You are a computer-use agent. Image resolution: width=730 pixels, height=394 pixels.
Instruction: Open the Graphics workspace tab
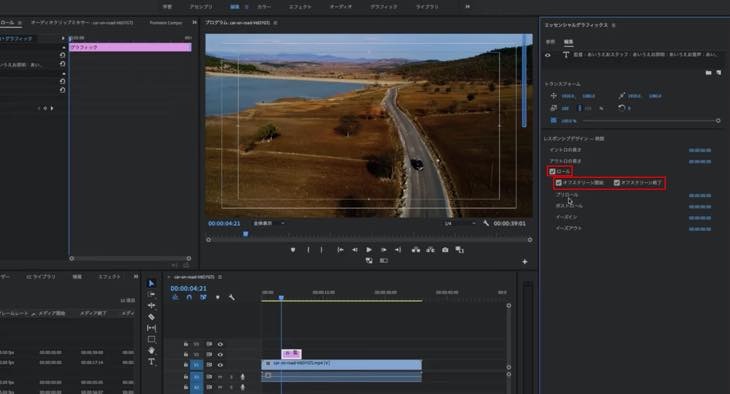click(384, 7)
